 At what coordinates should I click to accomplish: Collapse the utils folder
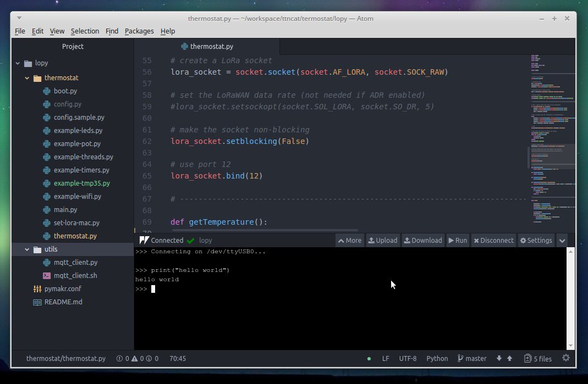coord(27,249)
